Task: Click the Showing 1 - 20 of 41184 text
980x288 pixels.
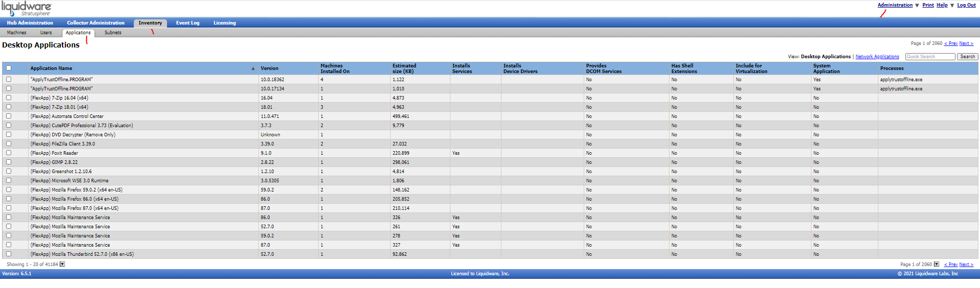Action: pos(32,265)
